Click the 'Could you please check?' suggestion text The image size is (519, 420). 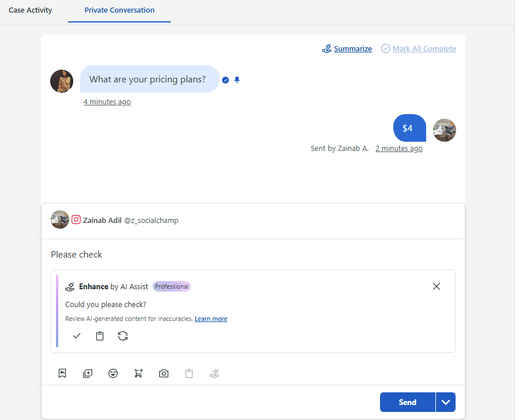(106, 305)
